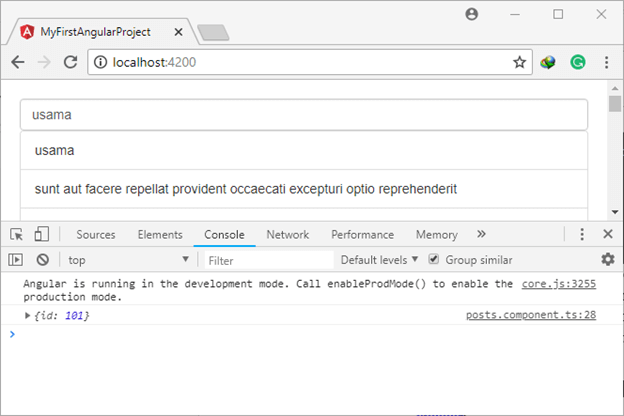Open the Chrome three-dot menu
The image size is (624, 416).
point(606,62)
